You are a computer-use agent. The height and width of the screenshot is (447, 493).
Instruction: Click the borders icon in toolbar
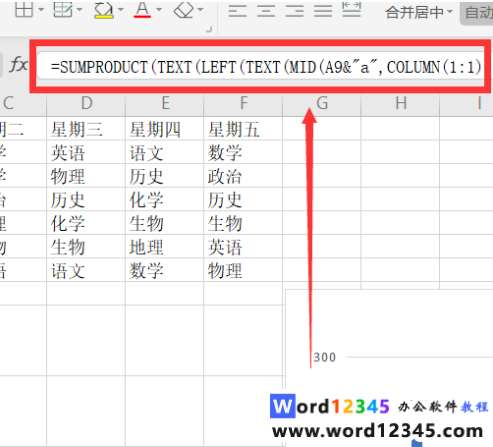click(x=24, y=9)
